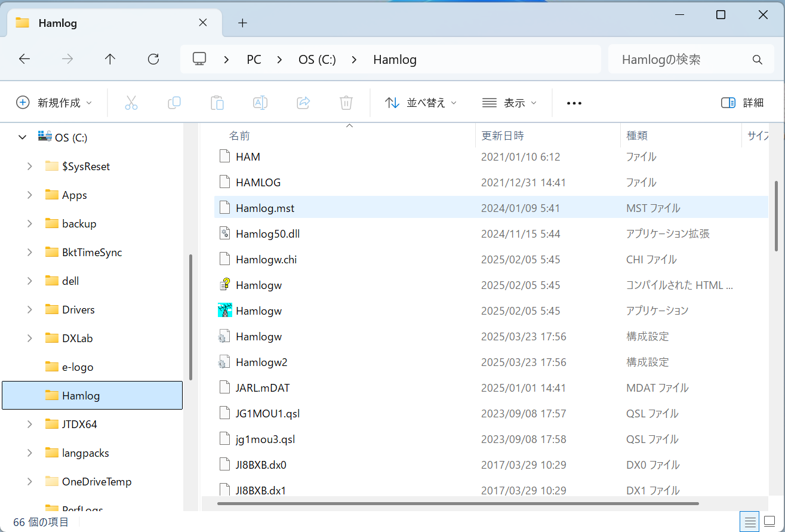785x532 pixels.
Task: Switch to details list view in status bar
Action: (748, 521)
